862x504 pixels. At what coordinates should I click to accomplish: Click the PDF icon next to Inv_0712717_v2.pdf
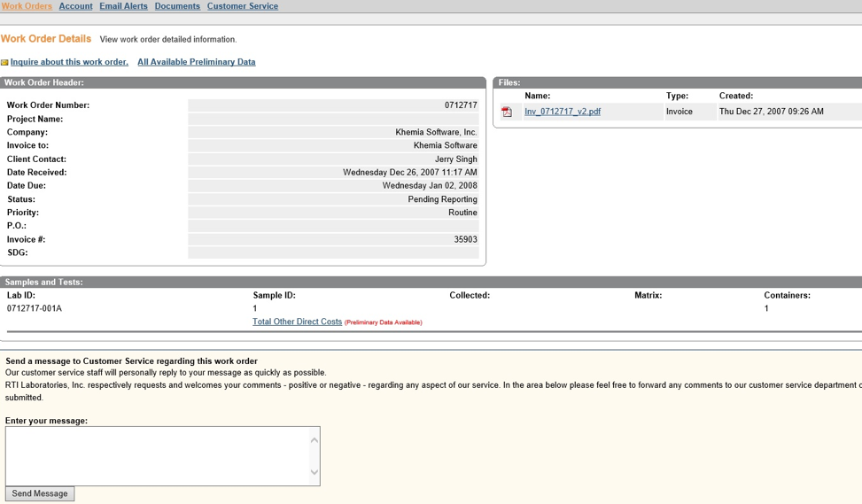[x=507, y=112]
